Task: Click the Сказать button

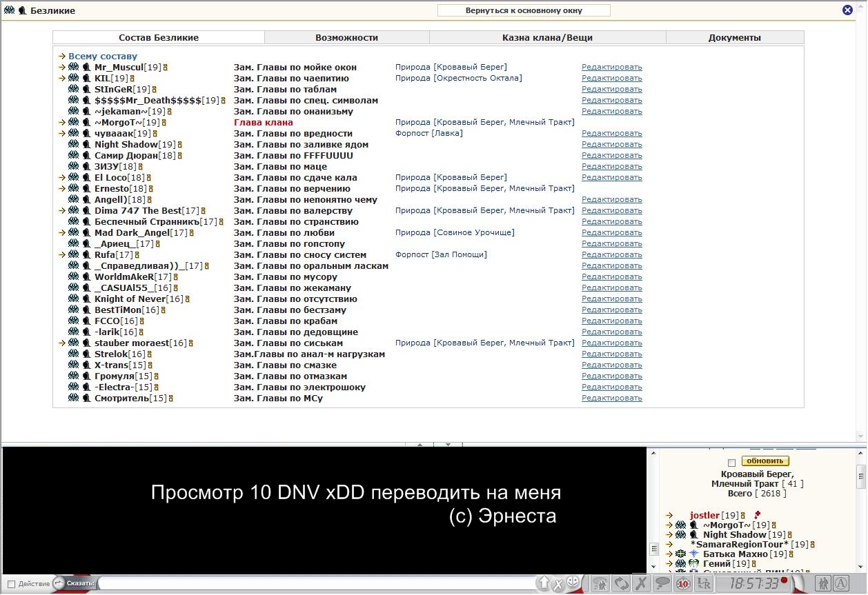Action: coord(74,584)
